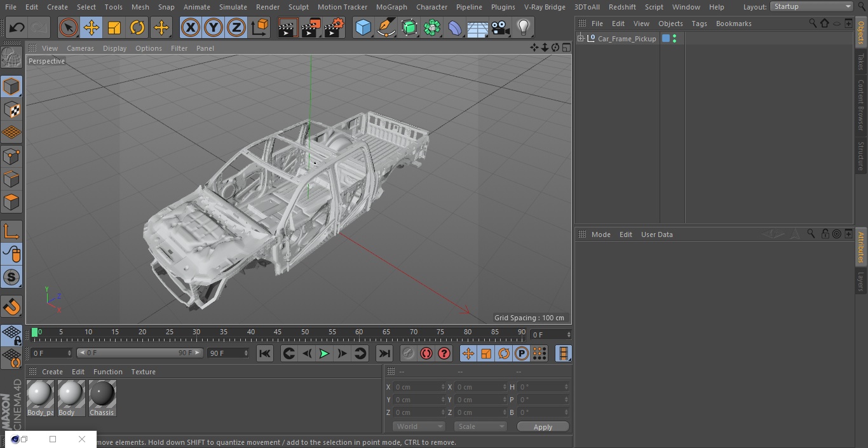The height and width of the screenshot is (448, 868).
Task: Open viewport Cameras menu
Action: (x=80, y=48)
